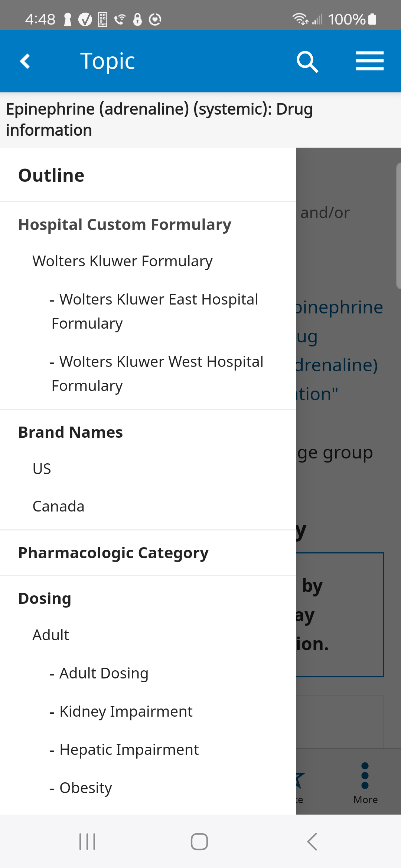Tap the back arrow in header
Image resolution: width=401 pixels, height=868 pixels.
click(25, 61)
